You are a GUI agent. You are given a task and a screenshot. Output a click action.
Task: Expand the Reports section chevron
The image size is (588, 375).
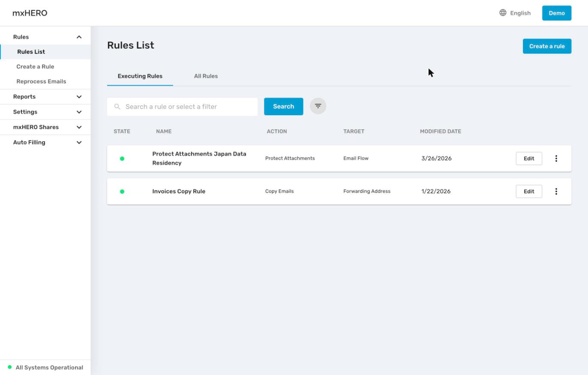[79, 97]
